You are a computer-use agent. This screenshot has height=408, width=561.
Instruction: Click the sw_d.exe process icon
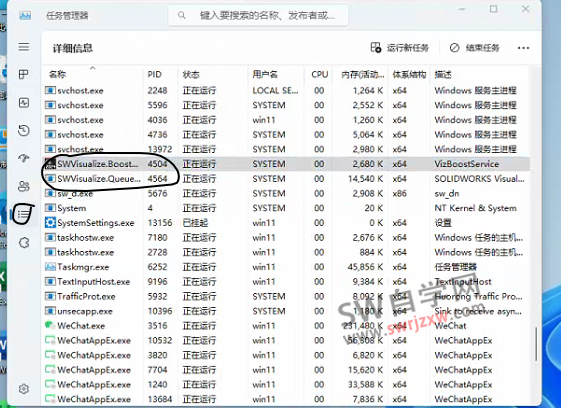coord(50,193)
